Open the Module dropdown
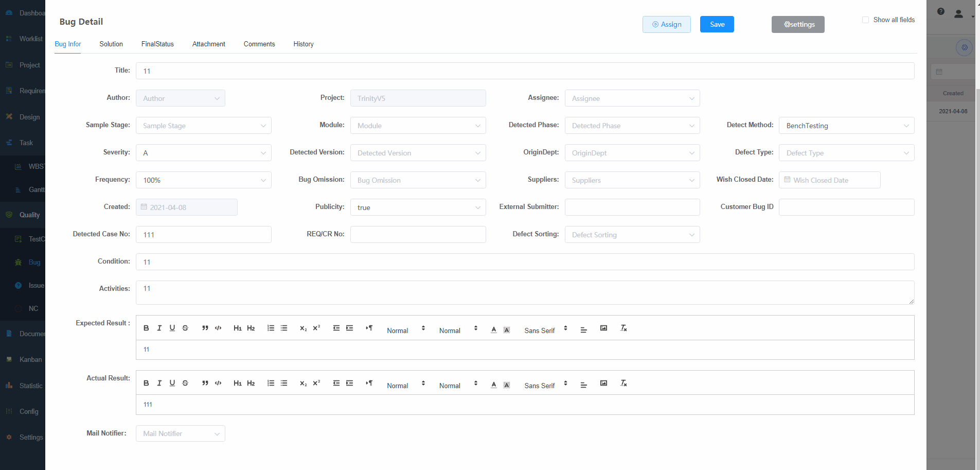The width and height of the screenshot is (980, 470). tap(418, 126)
